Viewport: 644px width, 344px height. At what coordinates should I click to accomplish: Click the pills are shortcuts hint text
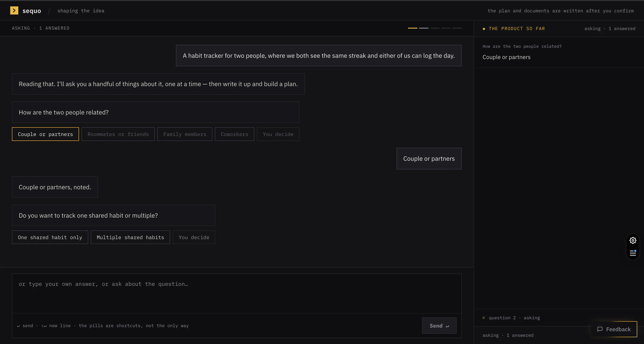click(x=134, y=326)
